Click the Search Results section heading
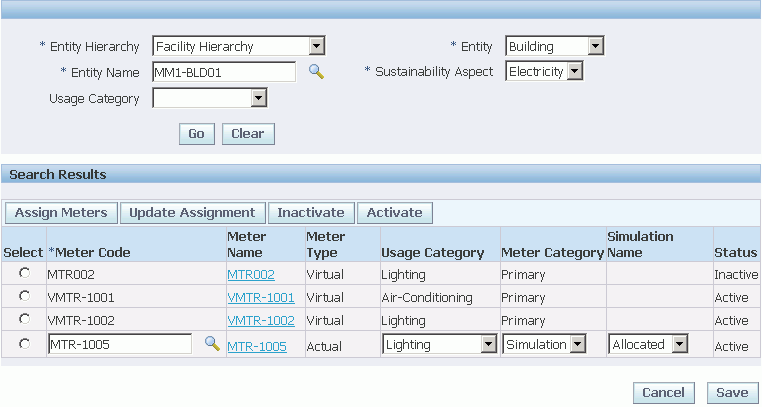 tap(58, 174)
